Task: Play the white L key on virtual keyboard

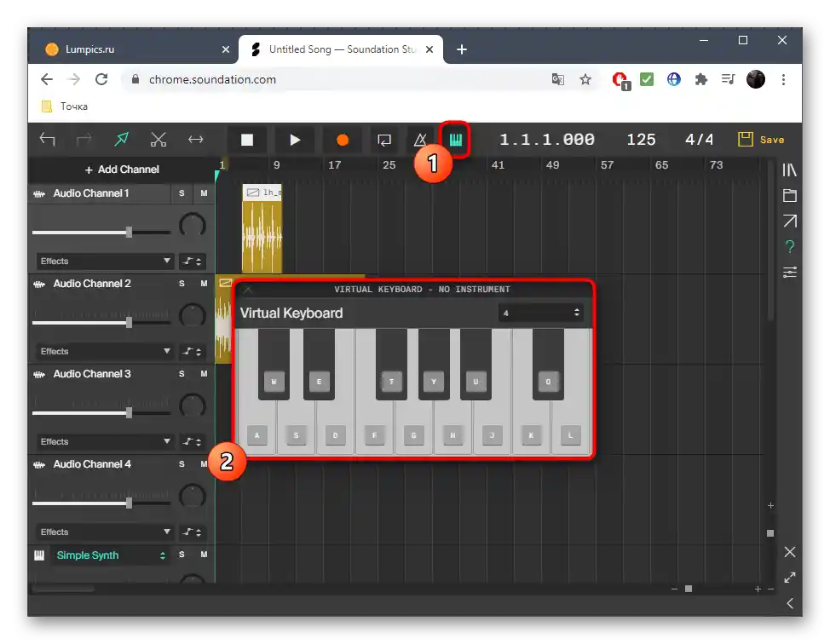Action: [570, 435]
